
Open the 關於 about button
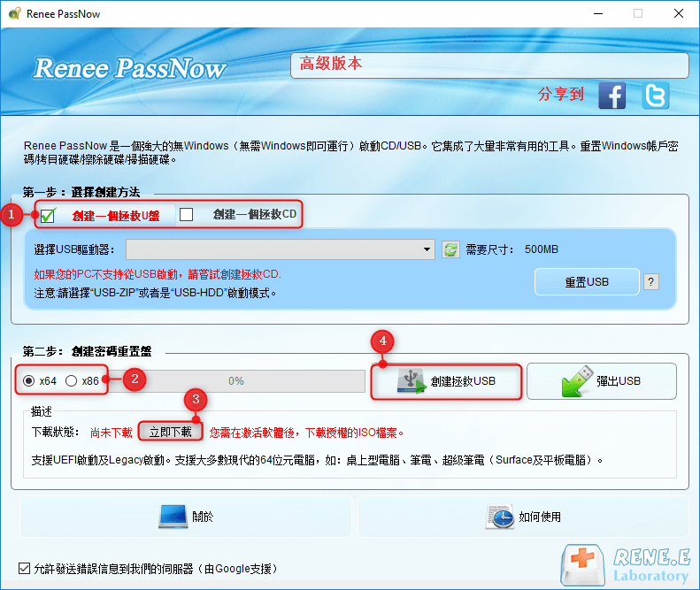tap(186, 517)
